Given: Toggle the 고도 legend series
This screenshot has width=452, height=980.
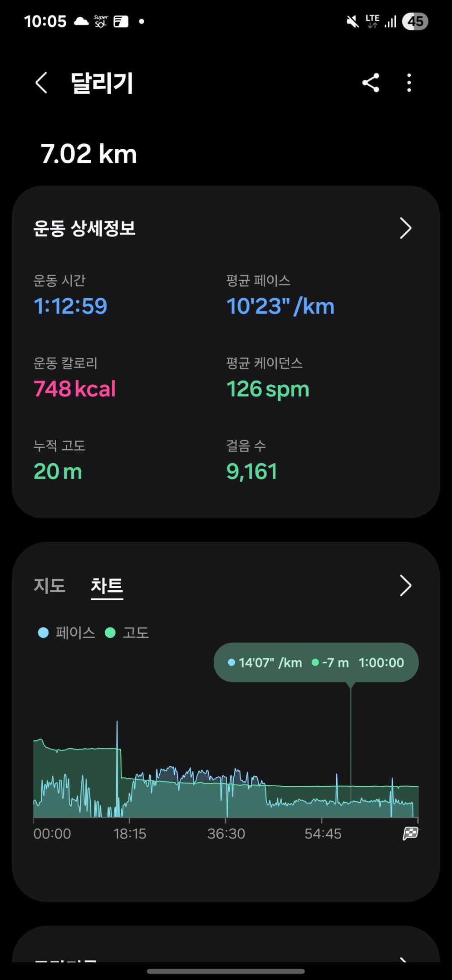Looking at the screenshot, I should coord(127,632).
